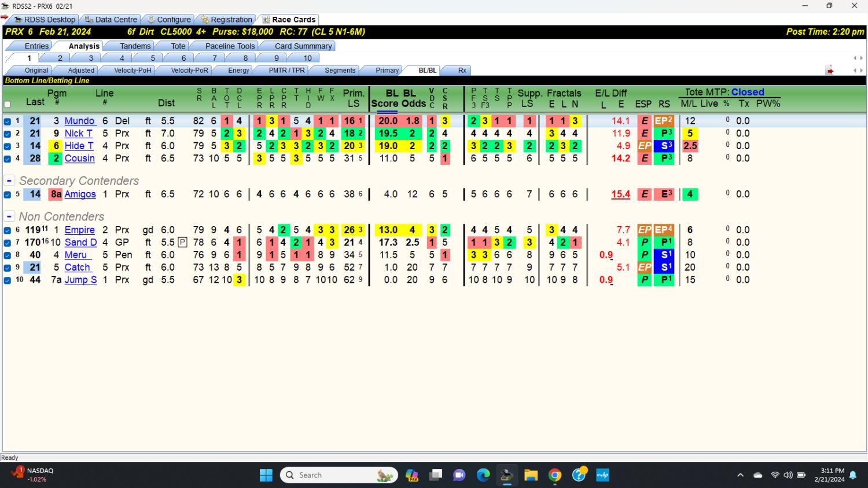Viewport: 868px width, 488px height.
Task: Open the Windows Start menu
Action: coord(266,475)
